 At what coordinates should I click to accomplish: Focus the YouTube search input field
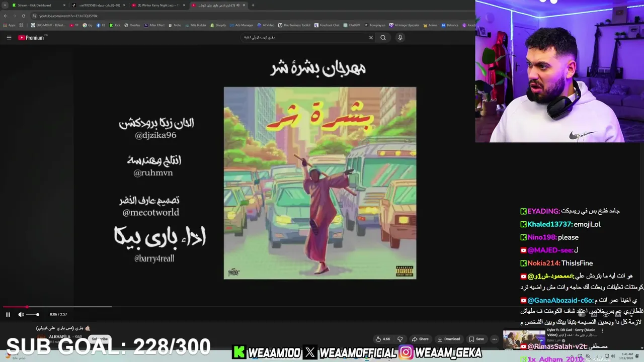coord(304,37)
